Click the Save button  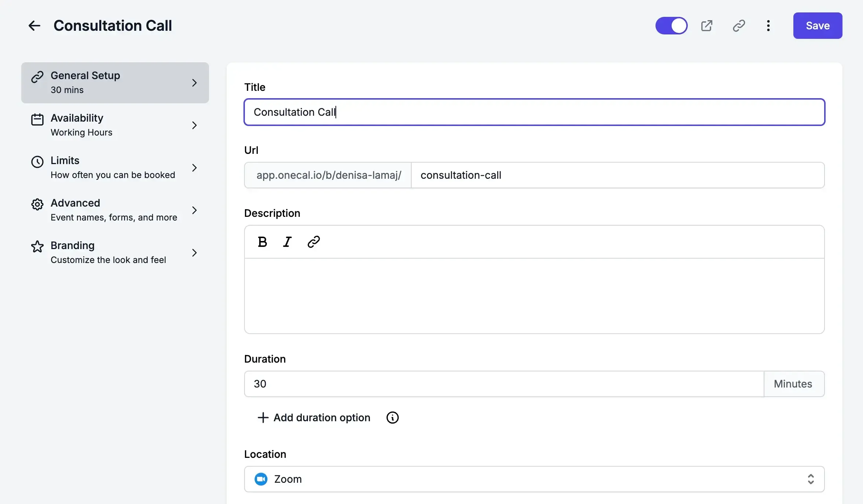coord(818,26)
